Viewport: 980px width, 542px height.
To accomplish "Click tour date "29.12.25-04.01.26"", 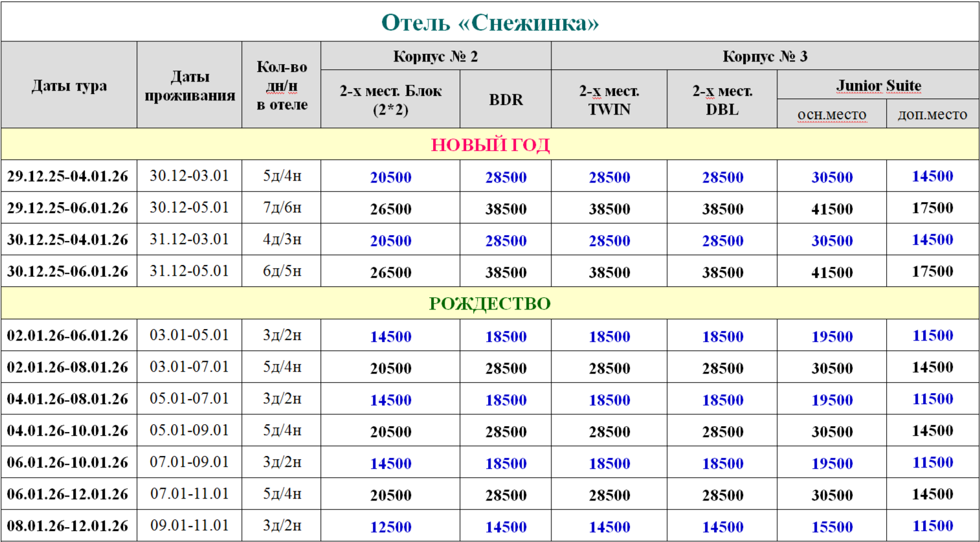I will click(68, 176).
